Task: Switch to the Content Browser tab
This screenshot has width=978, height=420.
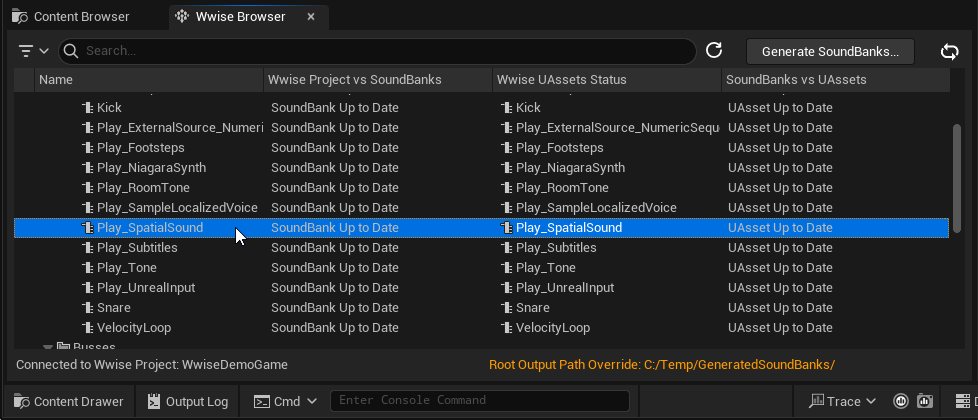Action: (x=82, y=17)
